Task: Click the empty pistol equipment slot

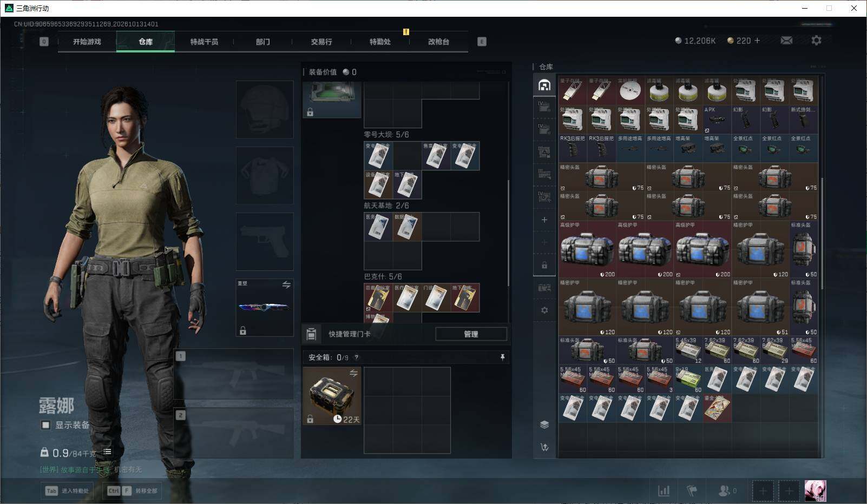Action: (265, 241)
